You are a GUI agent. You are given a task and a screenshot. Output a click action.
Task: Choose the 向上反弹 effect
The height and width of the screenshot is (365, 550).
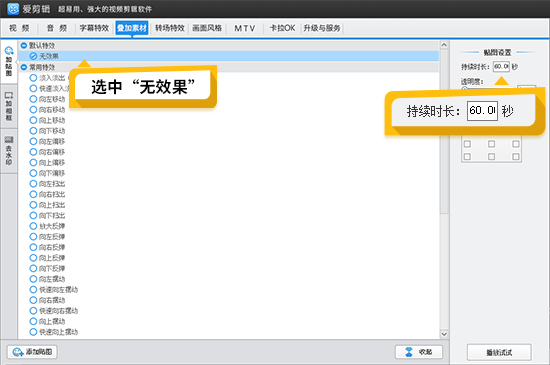(47, 258)
